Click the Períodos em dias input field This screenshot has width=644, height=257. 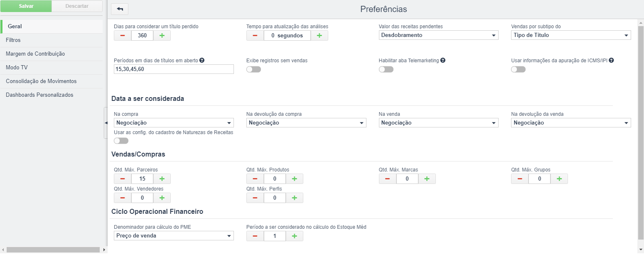pyautogui.click(x=174, y=69)
